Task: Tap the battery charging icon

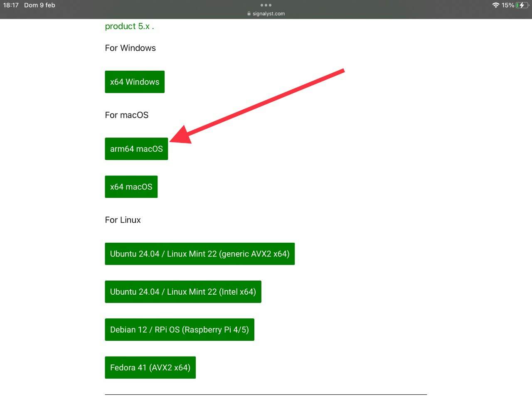Action: [522, 5]
